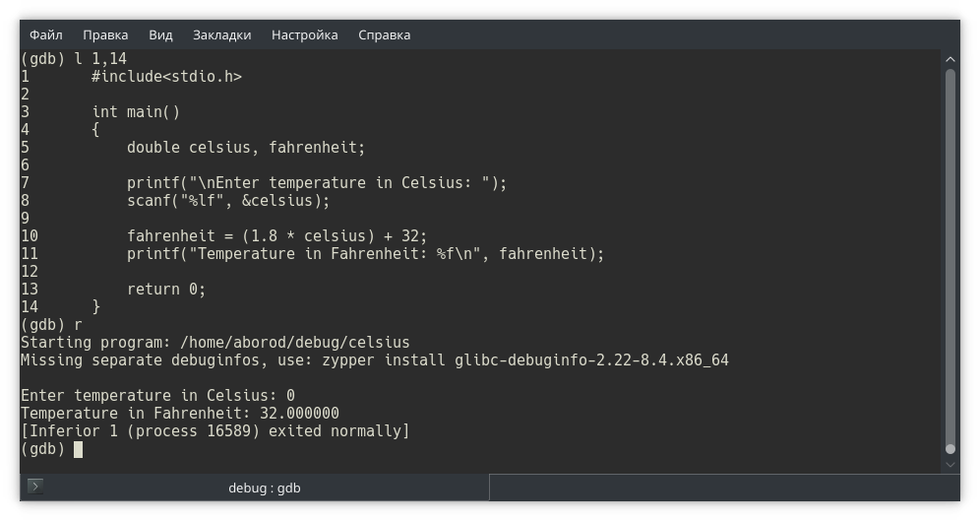
Task: Click the scanf line in the listing
Action: pyautogui.click(x=228, y=201)
